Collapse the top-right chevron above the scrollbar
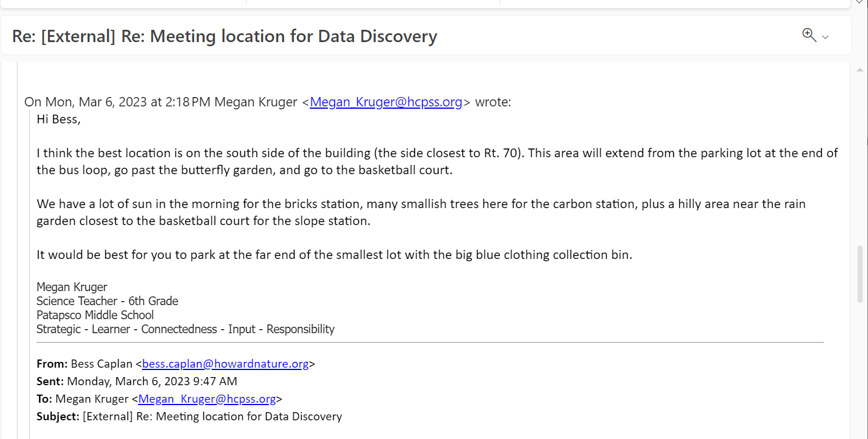Viewport: 868px width, 439px height. click(x=859, y=2)
